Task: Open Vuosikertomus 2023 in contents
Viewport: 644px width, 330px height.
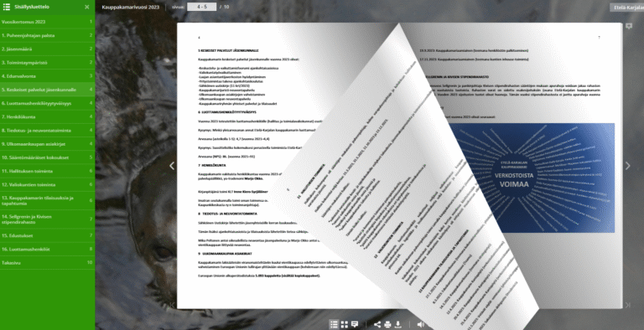Action: tap(48, 22)
